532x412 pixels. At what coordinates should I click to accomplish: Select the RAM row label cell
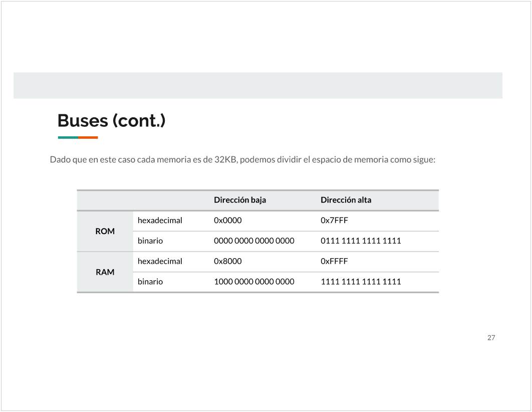point(105,272)
